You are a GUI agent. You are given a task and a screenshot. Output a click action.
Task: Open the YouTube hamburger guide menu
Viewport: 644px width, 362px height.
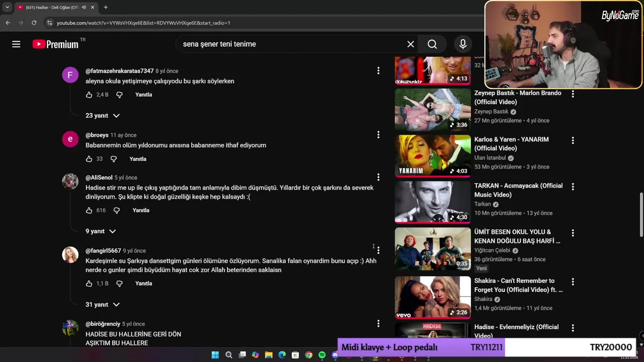pyautogui.click(x=16, y=44)
